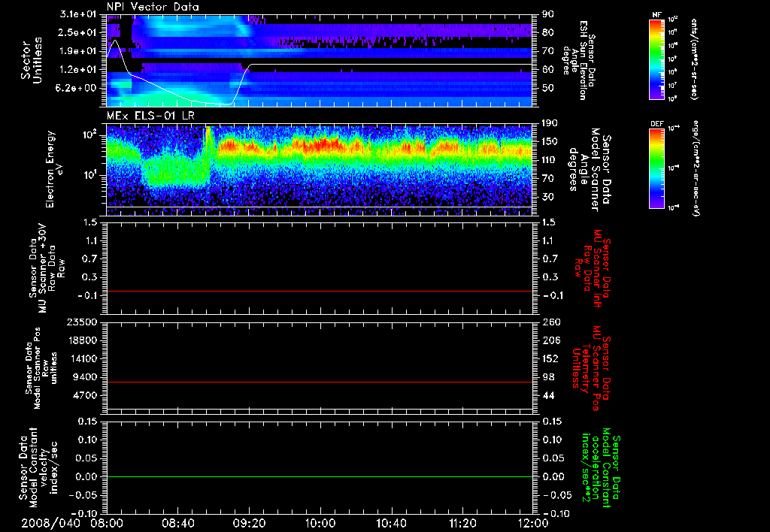Click the '9400' tick value
This screenshot has height=532, width=770.
pyautogui.click(x=86, y=377)
